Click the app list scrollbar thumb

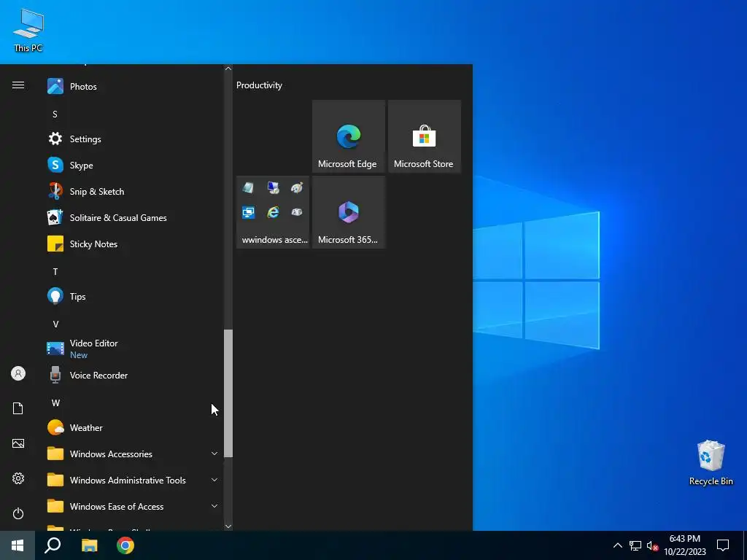228,393
